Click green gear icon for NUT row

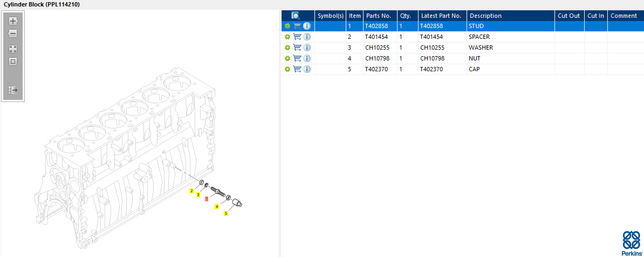tap(287, 58)
